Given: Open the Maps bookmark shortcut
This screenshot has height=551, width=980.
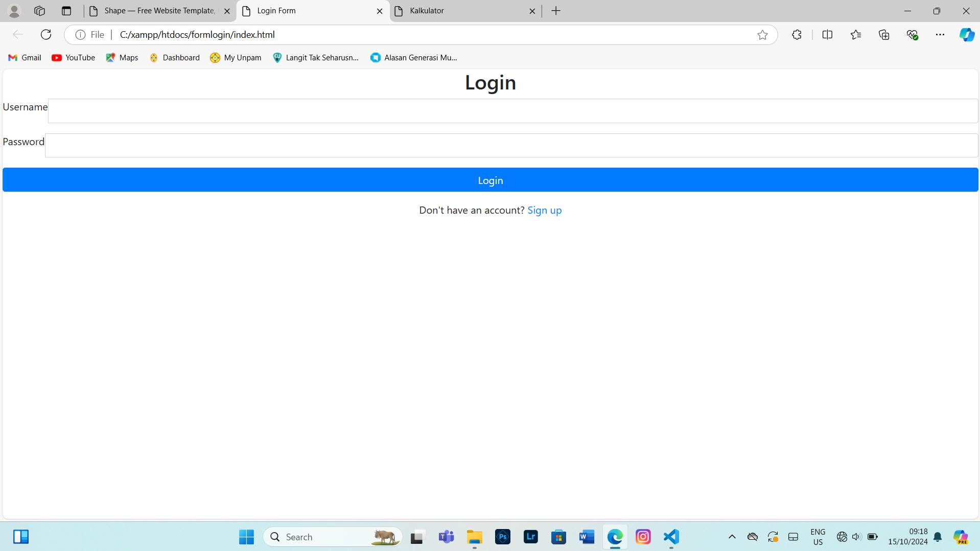Looking at the screenshot, I should point(122,57).
